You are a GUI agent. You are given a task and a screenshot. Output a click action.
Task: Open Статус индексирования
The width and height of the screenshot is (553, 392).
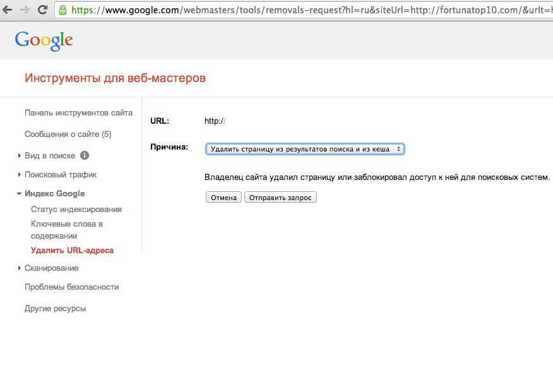pyautogui.click(x=76, y=210)
